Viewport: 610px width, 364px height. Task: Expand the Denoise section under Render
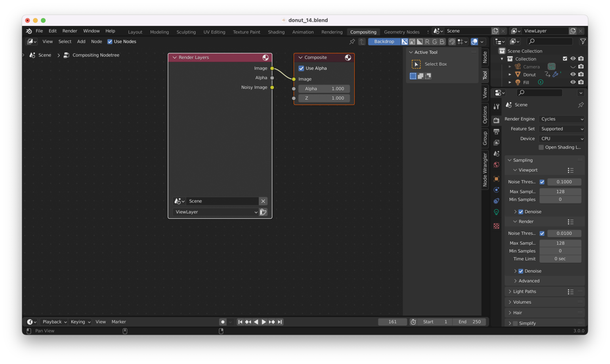(x=515, y=271)
